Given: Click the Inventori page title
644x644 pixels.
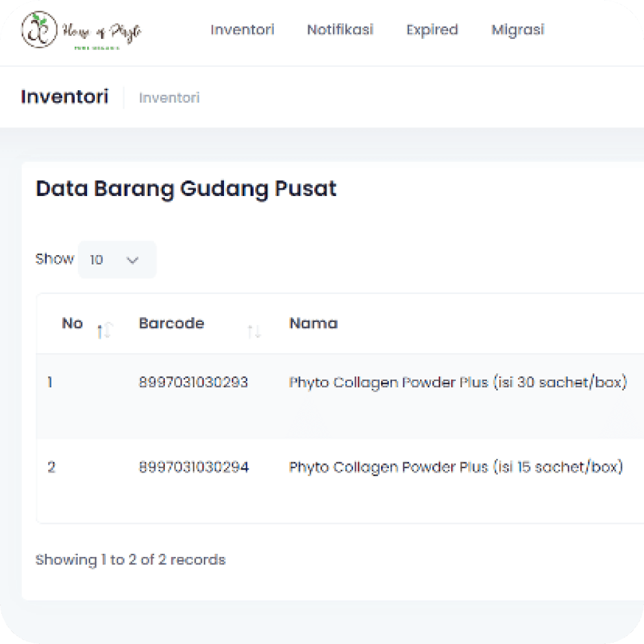Looking at the screenshot, I should [64, 97].
